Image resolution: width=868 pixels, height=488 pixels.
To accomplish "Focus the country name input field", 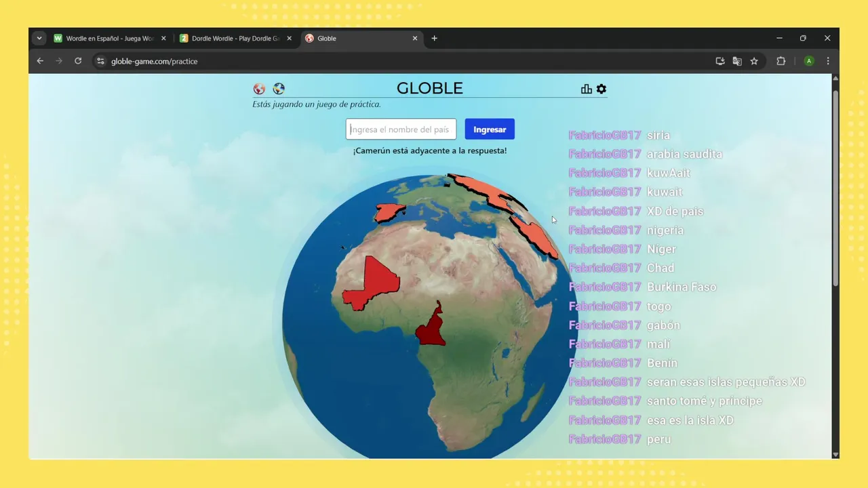I will coord(401,129).
